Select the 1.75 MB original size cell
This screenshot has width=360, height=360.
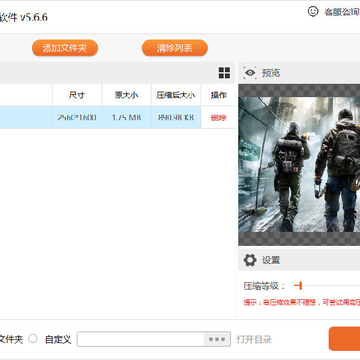point(127,117)
